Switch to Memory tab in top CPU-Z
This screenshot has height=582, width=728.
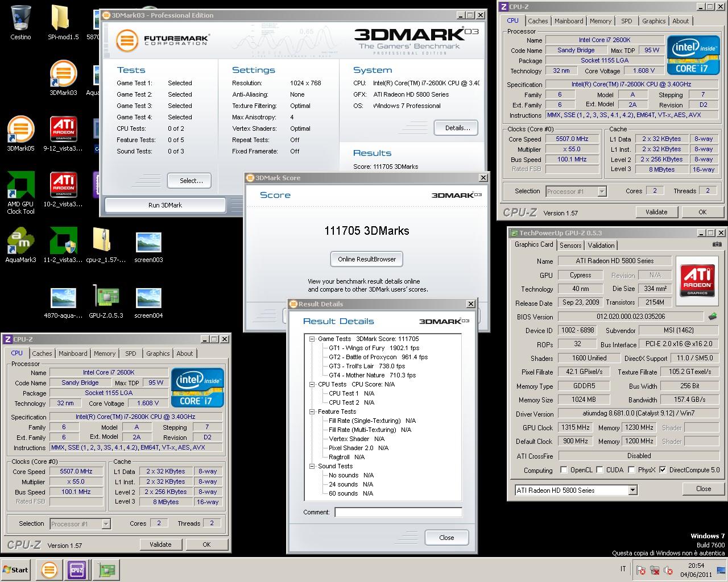tap(601, 21)
